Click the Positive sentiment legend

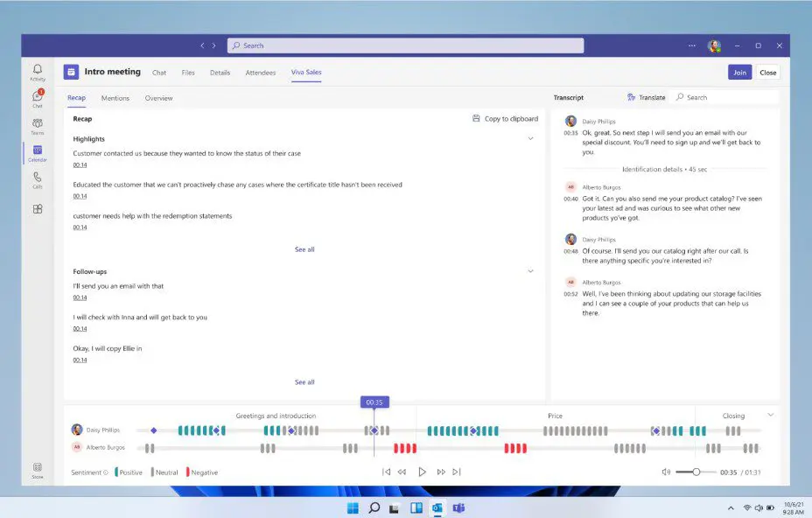point(129,472)
